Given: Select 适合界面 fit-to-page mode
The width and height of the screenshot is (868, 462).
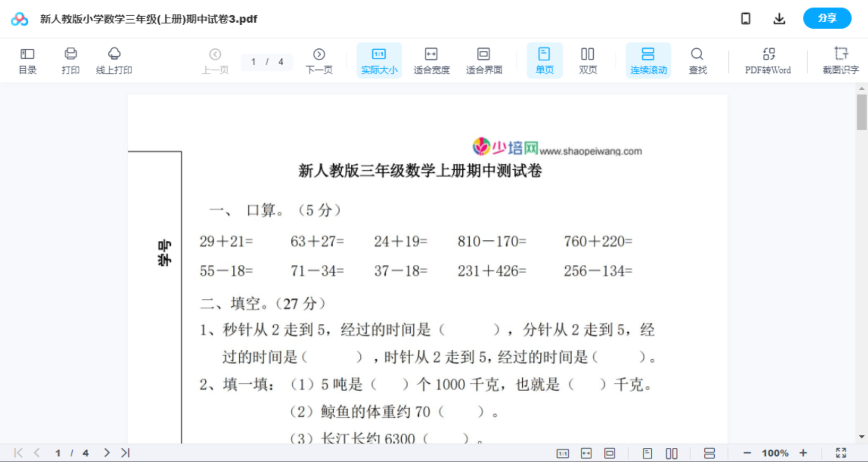Looking at the screenshot, I should 484,60.
